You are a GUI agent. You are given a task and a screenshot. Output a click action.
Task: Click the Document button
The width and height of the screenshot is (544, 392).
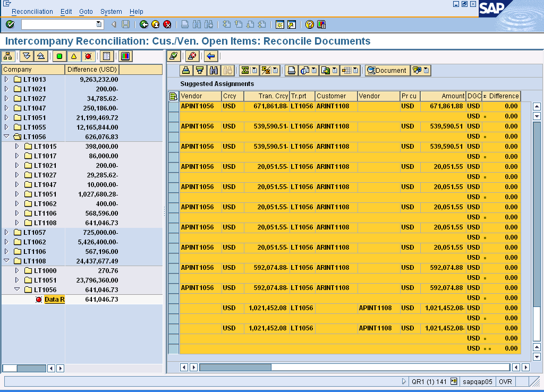(x=387, y=71)
